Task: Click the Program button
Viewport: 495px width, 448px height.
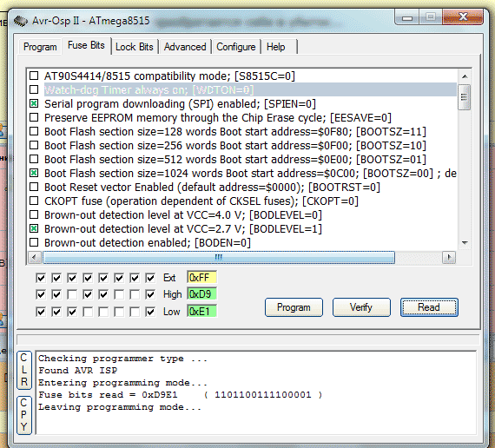Action: tap(294, 307)
